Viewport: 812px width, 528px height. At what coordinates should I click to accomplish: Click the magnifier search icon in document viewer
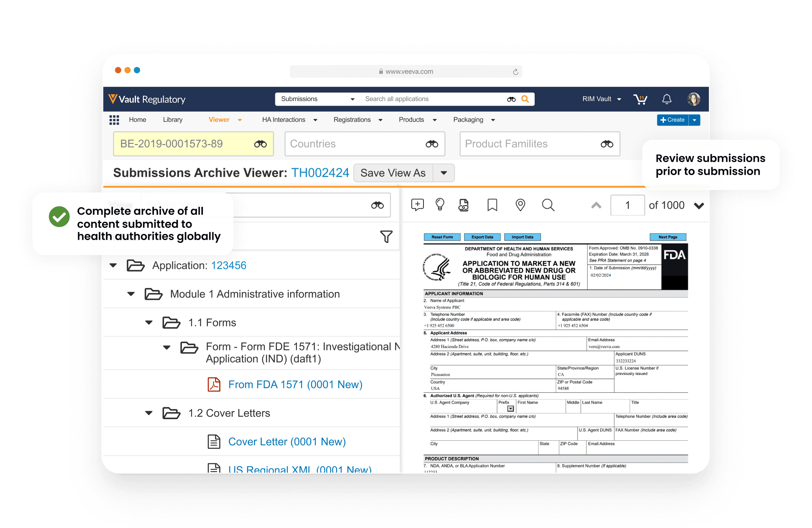[x=548, y=205]
